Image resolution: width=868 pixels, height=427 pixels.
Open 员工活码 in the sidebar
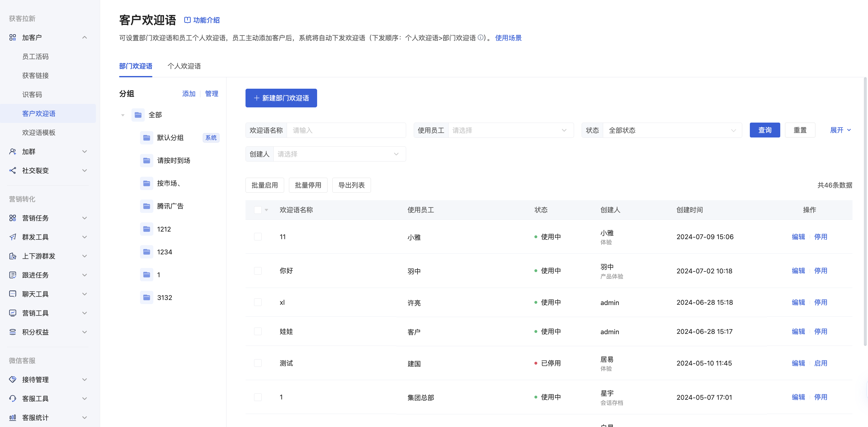(x=35, y=57)
